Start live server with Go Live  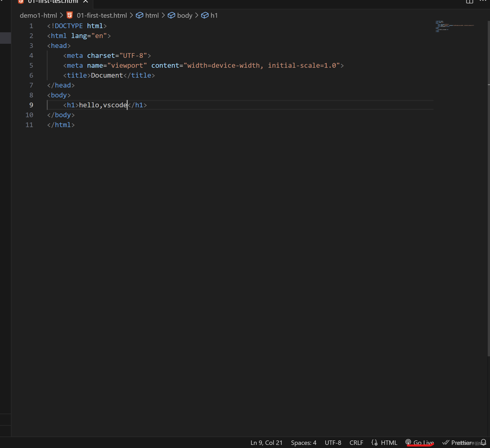pyautogui.click(x=420, y=443)
